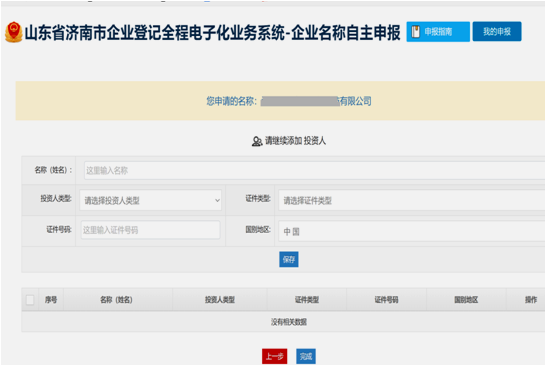The width and height of the screenshot is (546, 366).
Task: Toggle the select-all checkbox in table header
Action: 30,299
